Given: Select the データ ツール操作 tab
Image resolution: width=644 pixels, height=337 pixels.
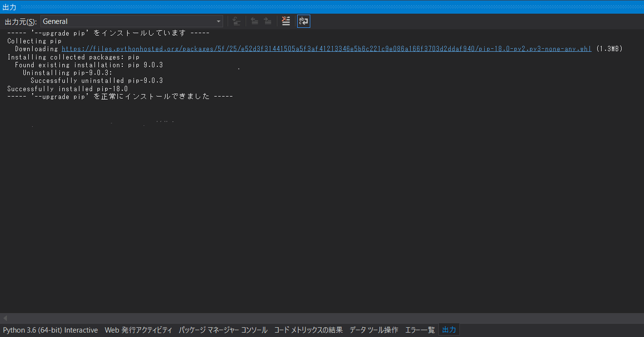Looking at the screenshot, I should [x=374, y=330].
